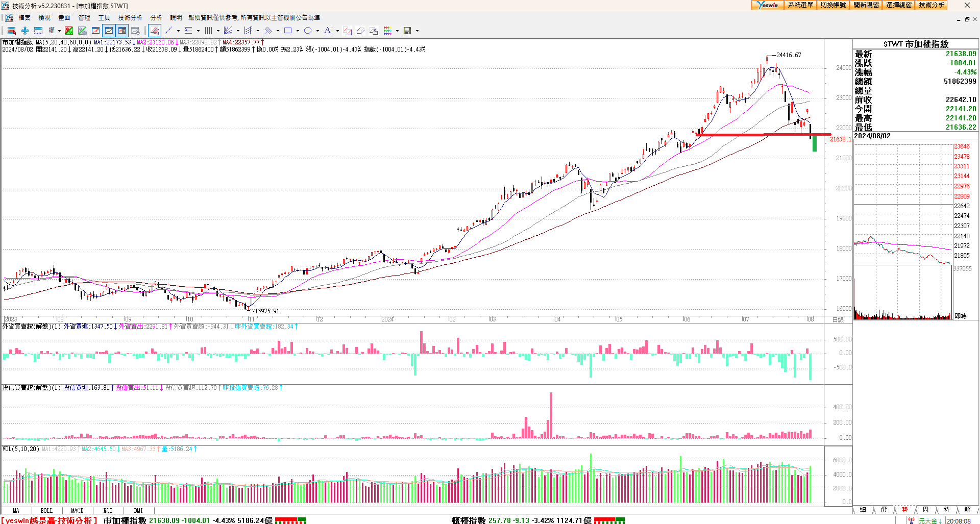Open the 檔案 menu
This screenshot has height=524, width=980.
[24, 18]
